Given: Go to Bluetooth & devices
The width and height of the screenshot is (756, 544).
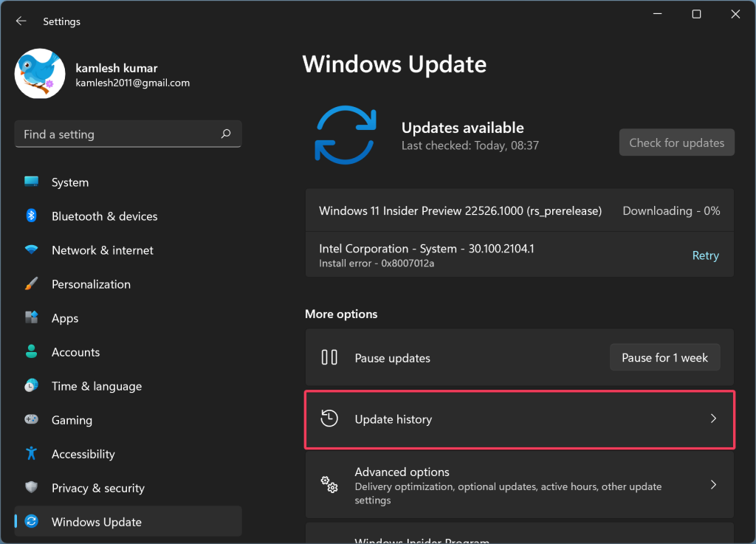Looking at the screenshot, I should (x=128, y=216).
